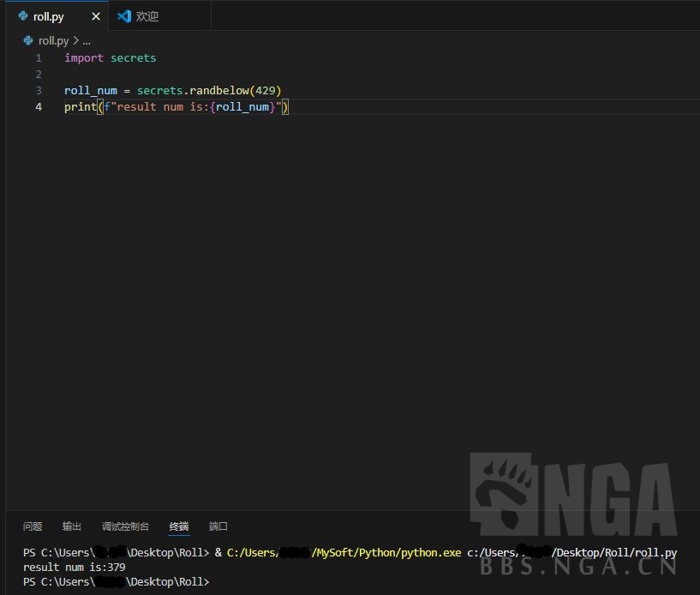Click 'randbelow' method call on line 3
The image size is (700, 595).
coord(219,91)
